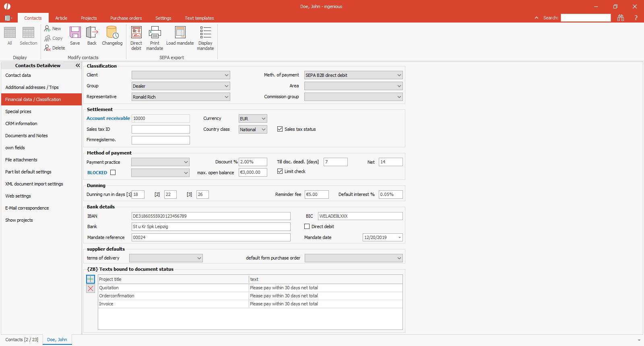
Task: Click the Save icon in the ribbon
Action: (75, 36)
